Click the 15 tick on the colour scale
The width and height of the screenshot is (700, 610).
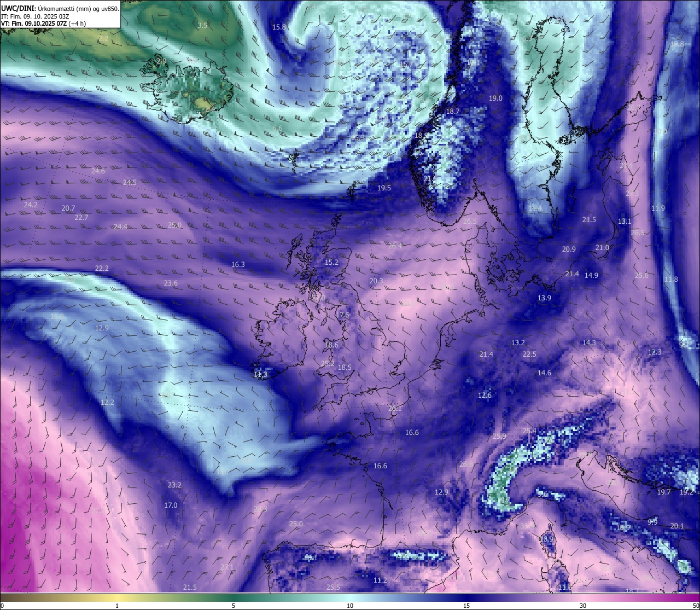click(x=466, y=606)
